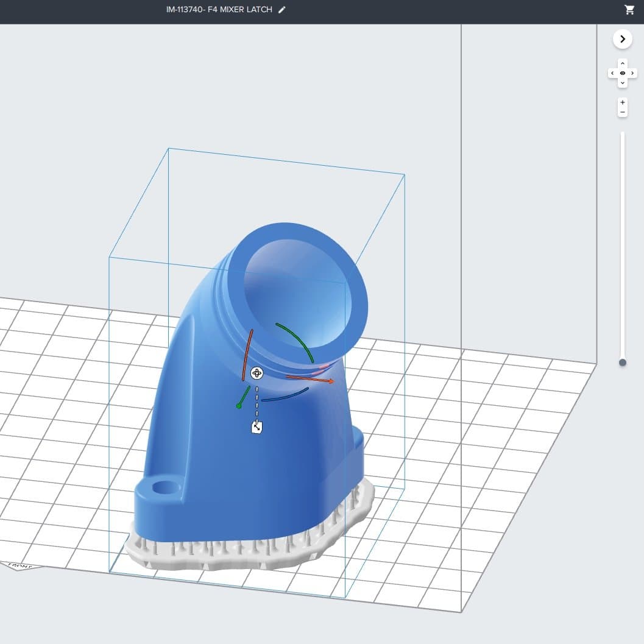The image size is (644, 644).
Task: Click the eye icon in the view pad
Action: [x=622, y=73]
